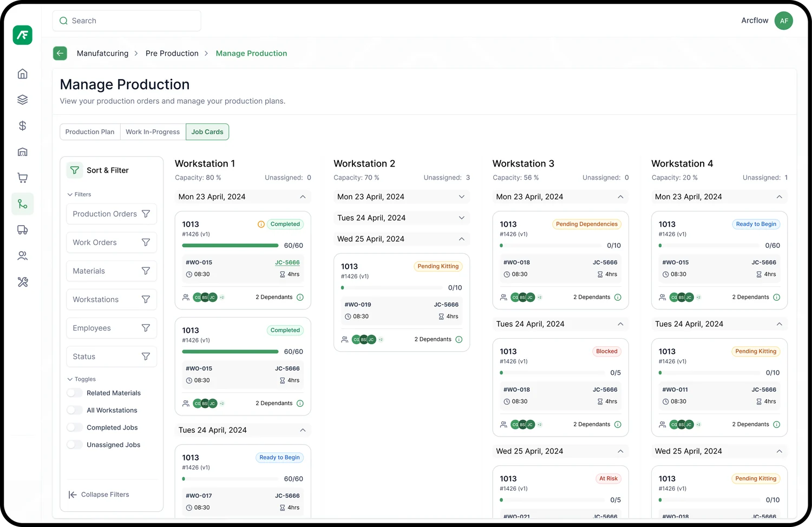The width and height of the screenshot is (812, 527).
Task: Open the shopping cart sidebar icon
Action: coord(22,177)
